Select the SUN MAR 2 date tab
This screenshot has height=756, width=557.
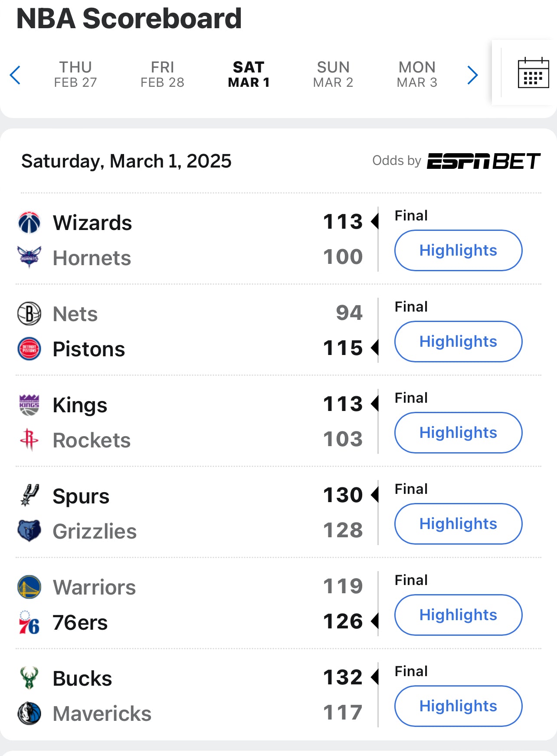click(333, 74)
